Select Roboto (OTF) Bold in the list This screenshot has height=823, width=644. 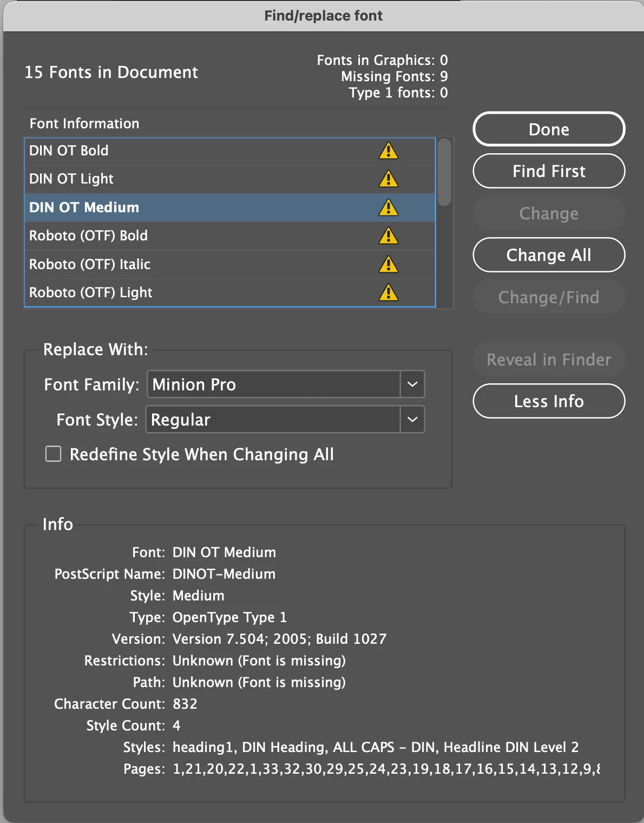pos(230,236)
